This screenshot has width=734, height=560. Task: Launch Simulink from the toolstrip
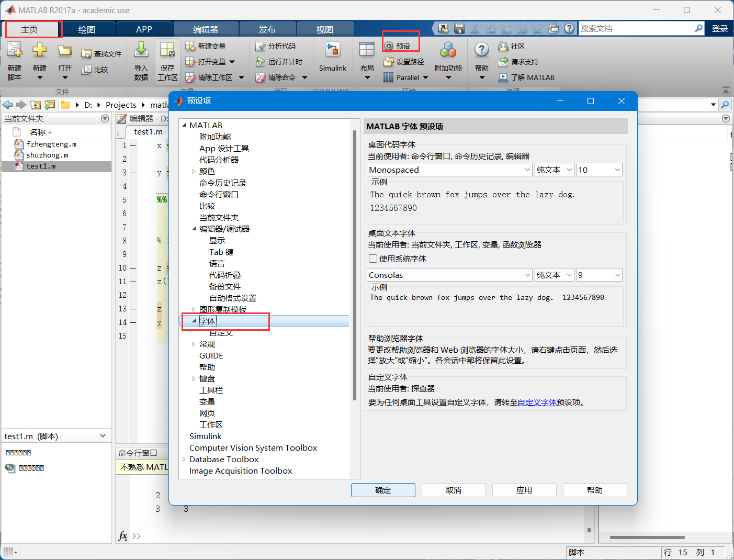click(x=333, y=58)
